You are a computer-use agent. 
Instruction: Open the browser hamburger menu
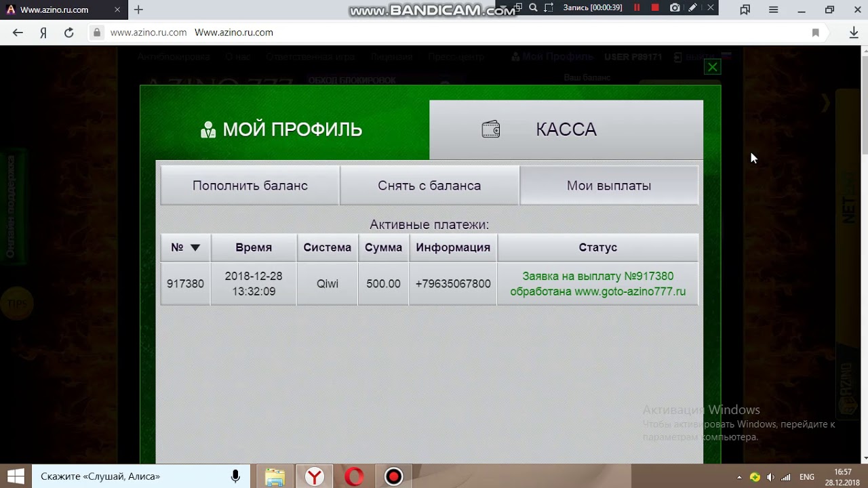[x=773, y=9]
